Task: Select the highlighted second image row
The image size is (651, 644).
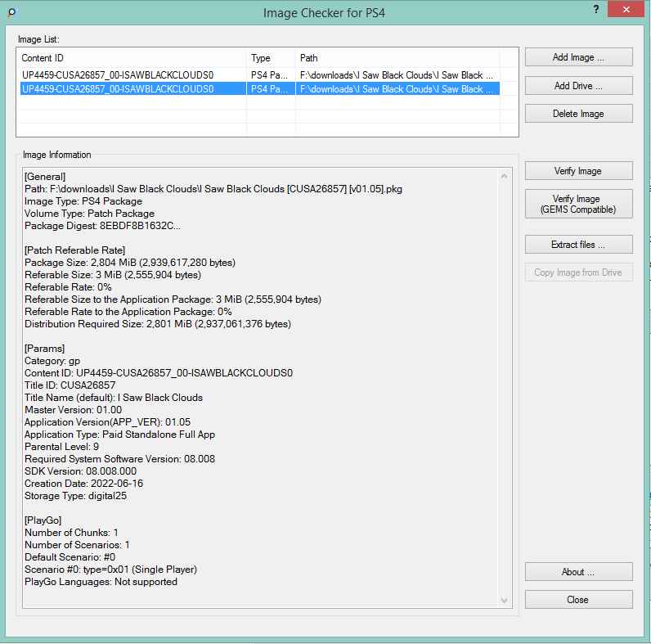Action: click(x=260, y=89)
